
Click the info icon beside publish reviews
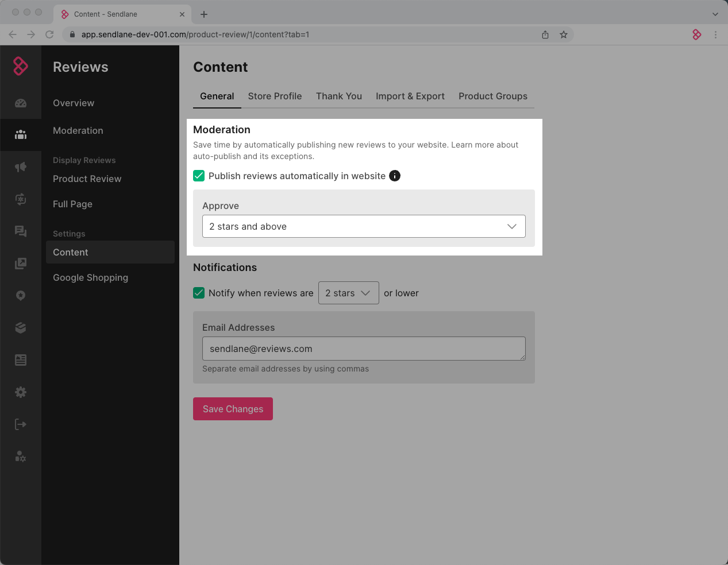tap(395, 176)
